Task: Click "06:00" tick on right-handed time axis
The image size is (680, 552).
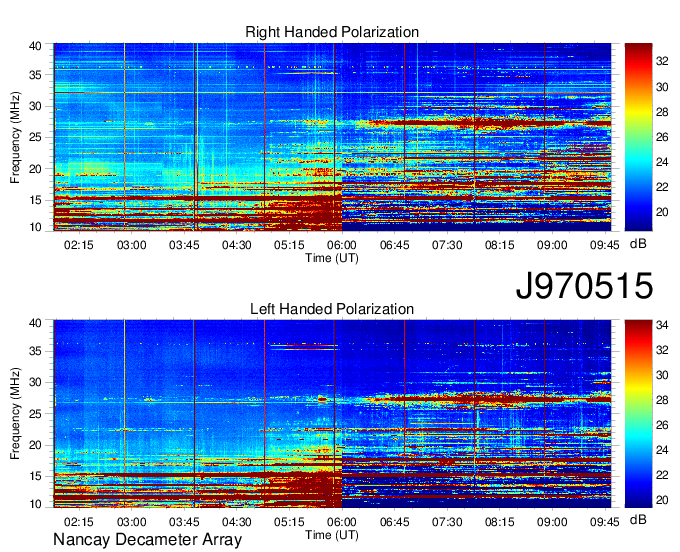Action: pyautogui.click(x=342, y=245)
